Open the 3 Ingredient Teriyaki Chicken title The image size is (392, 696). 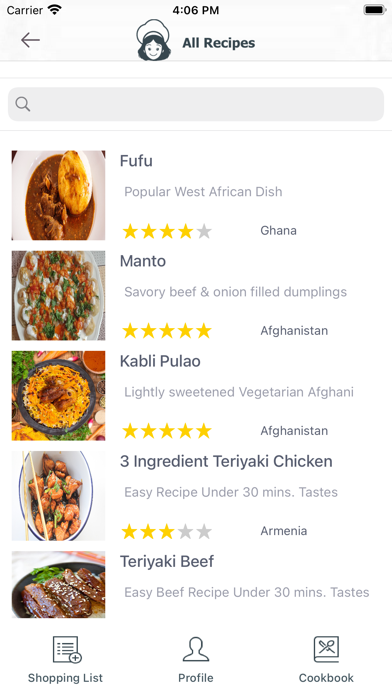pos(226,462)
